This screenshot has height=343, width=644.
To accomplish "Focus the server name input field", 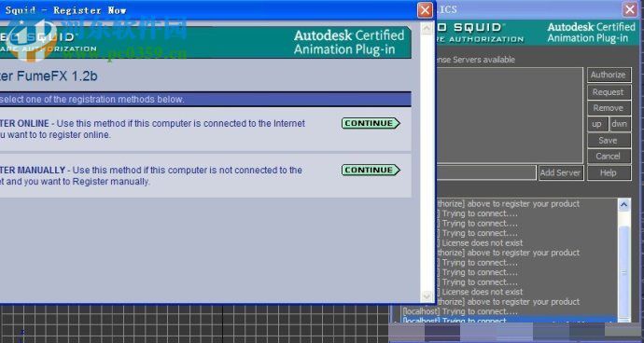I will pos(485,172).
